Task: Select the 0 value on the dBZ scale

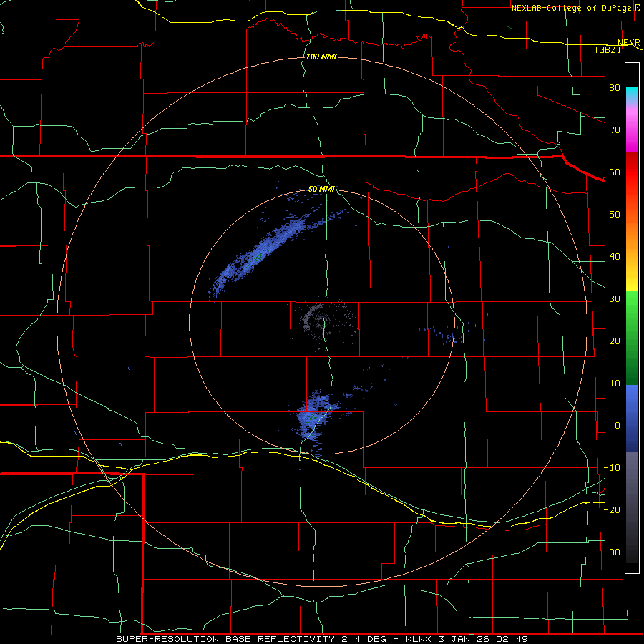Action: click(x=618, y=426)
